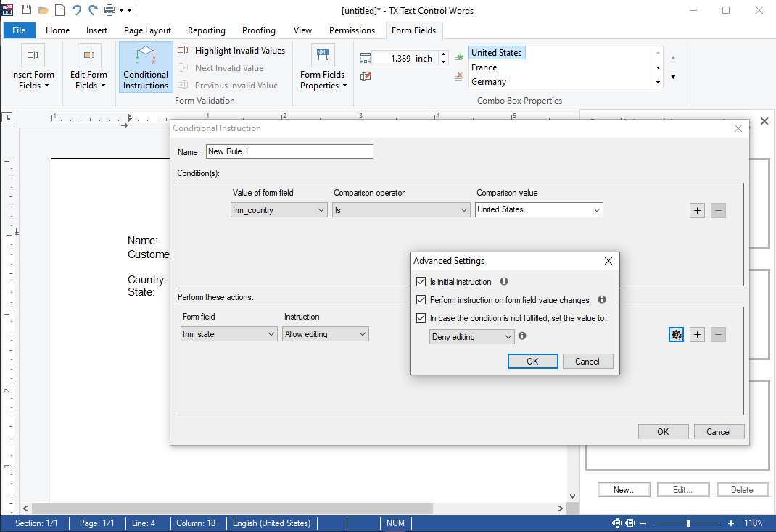
Task: Click Cancel in Conditional Instruction dialog
Action: [x=719, y=432]
